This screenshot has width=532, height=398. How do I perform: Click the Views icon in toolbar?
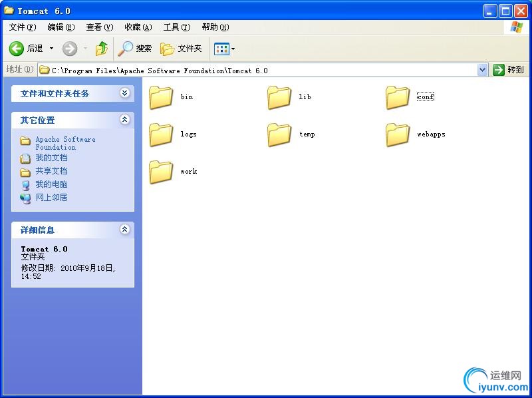point(221,49)
